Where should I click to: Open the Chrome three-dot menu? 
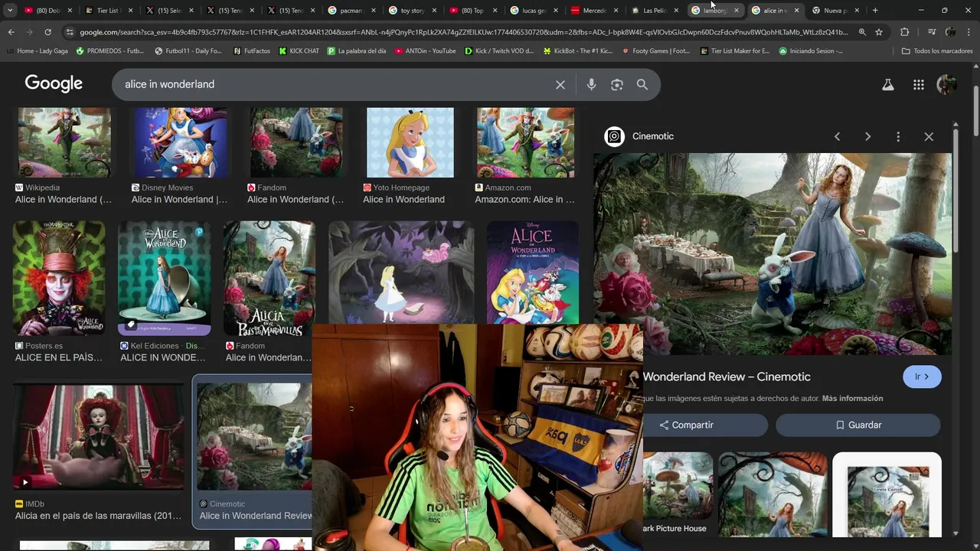click(x=969, y=32)
